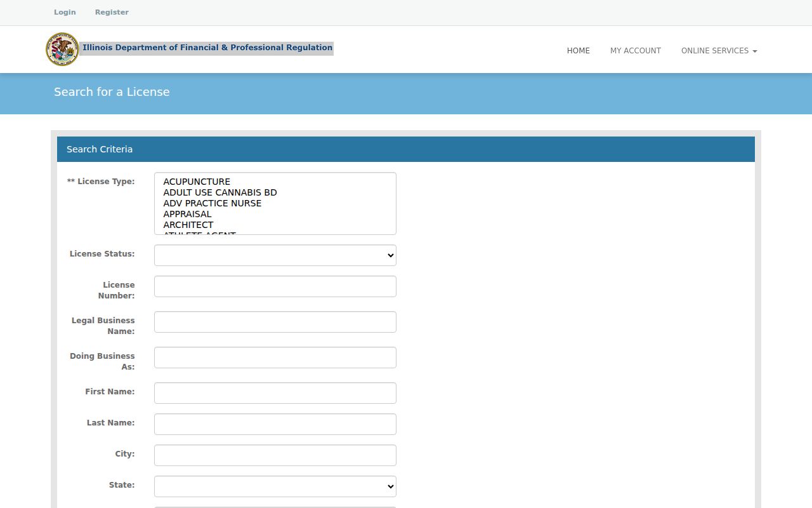Image resolution: width=812 pixels, height=508 pixels.
Task: Click the Illinois Department of Financial & Professional Regulation title
Action: [x=207, y=48]
